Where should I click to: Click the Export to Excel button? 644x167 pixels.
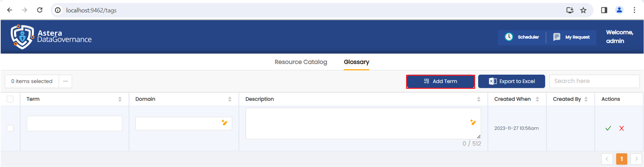(x=511, y=81)
